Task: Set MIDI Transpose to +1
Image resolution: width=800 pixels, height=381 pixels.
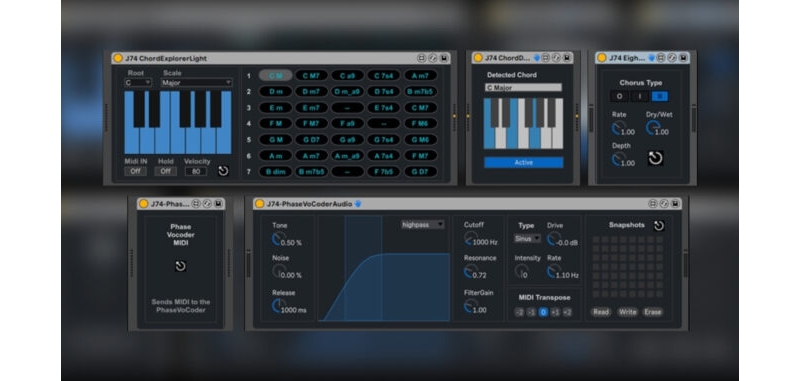Action: (556, 312)
